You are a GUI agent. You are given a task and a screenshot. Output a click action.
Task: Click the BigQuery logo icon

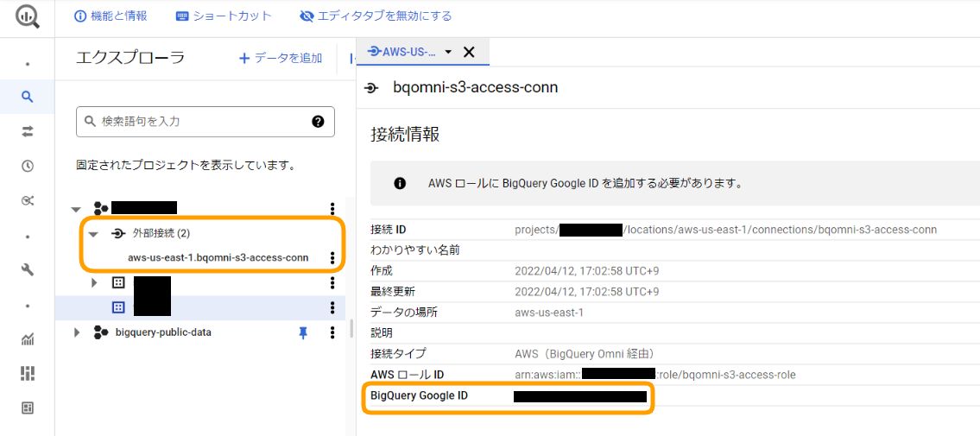pos(27,17)
